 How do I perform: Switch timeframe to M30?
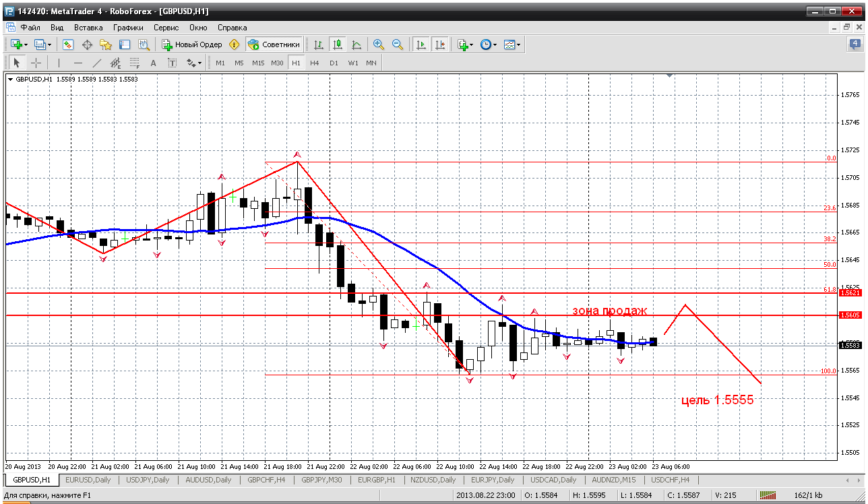click(277, 63)
